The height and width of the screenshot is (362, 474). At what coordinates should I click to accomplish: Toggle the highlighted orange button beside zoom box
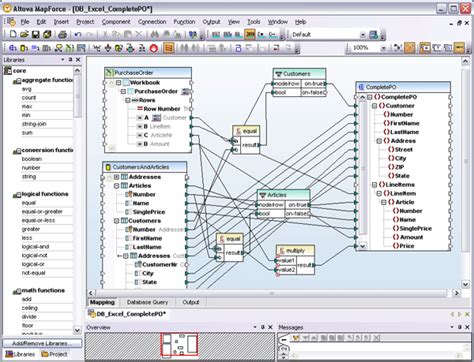coord(409,48)
